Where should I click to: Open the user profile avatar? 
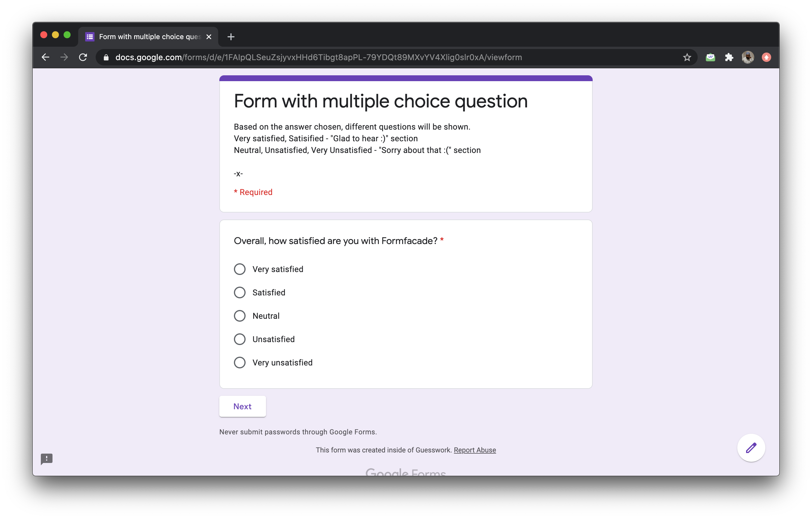748,58
